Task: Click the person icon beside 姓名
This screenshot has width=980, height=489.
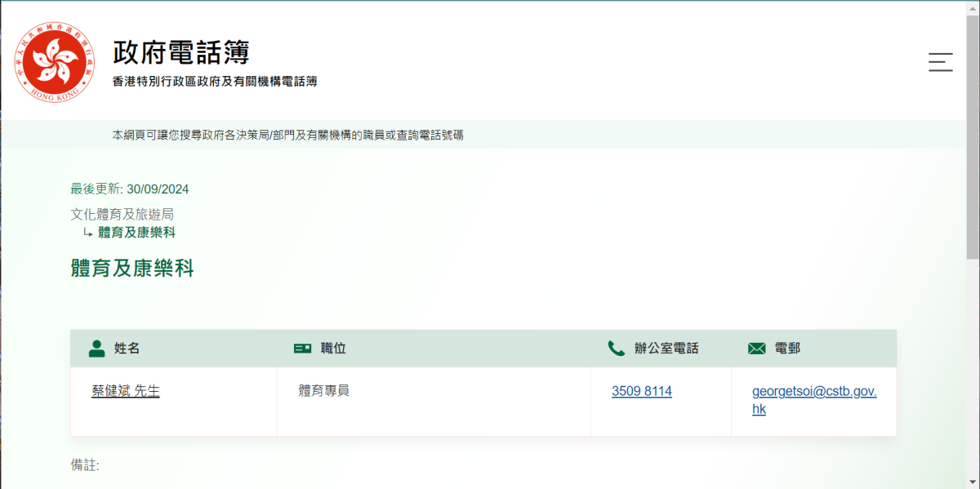Action: (x=97, y=349)
